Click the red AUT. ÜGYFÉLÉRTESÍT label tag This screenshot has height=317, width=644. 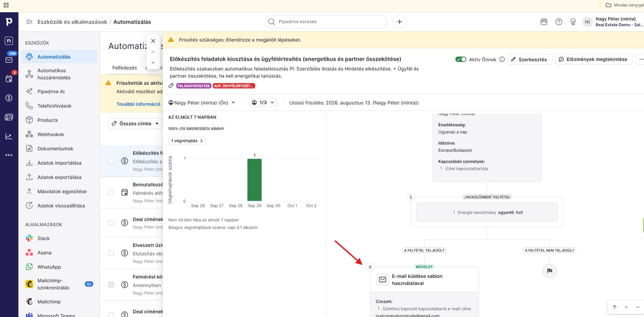pos(234,86)
